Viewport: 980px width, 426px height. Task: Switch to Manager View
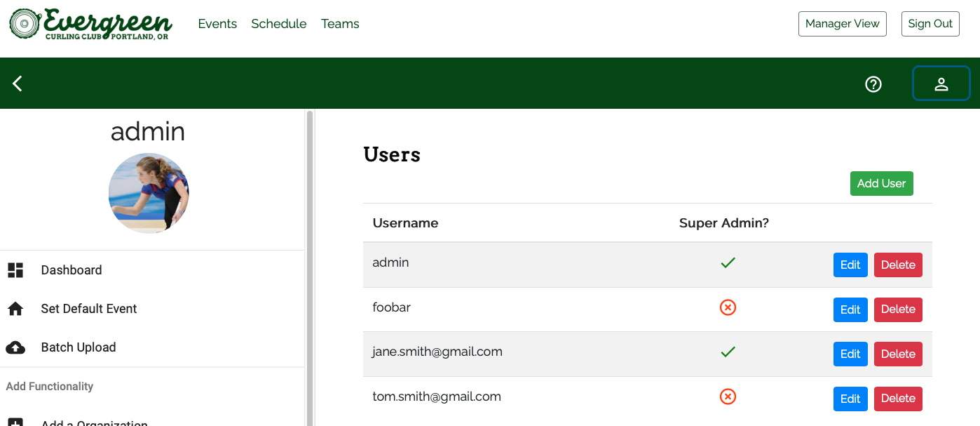click(x=842, y=23)
